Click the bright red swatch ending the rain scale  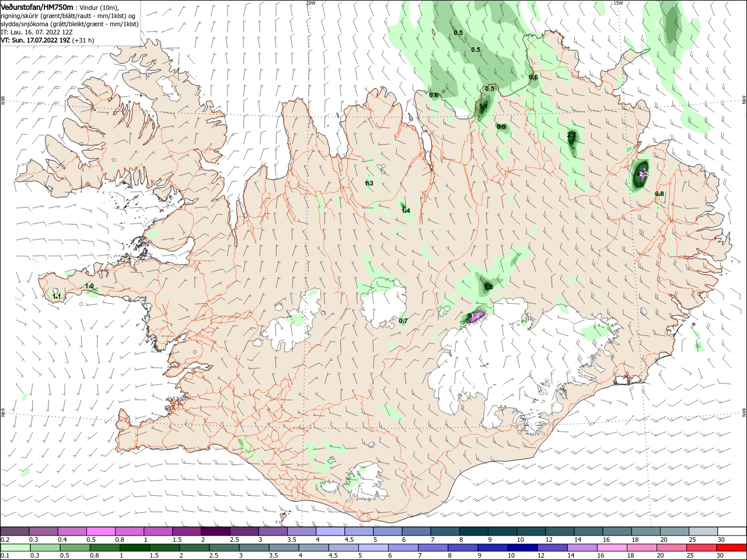click(x=732, y=548)
